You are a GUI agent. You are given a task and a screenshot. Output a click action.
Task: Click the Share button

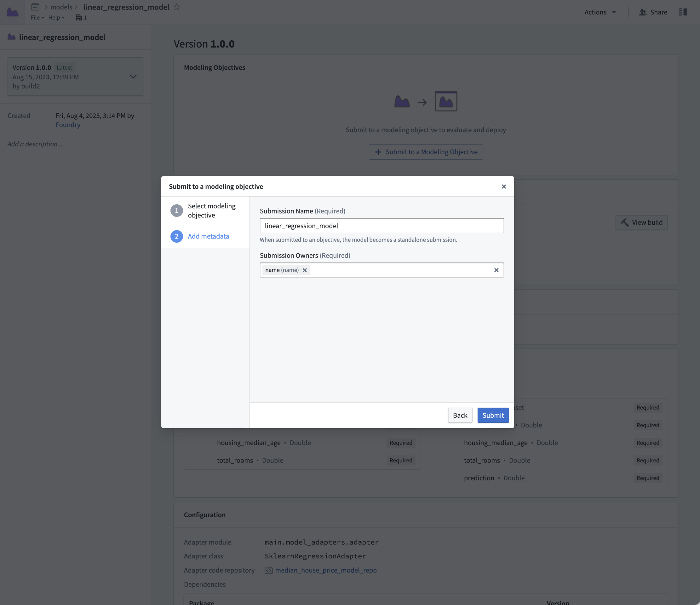point(653,12)
